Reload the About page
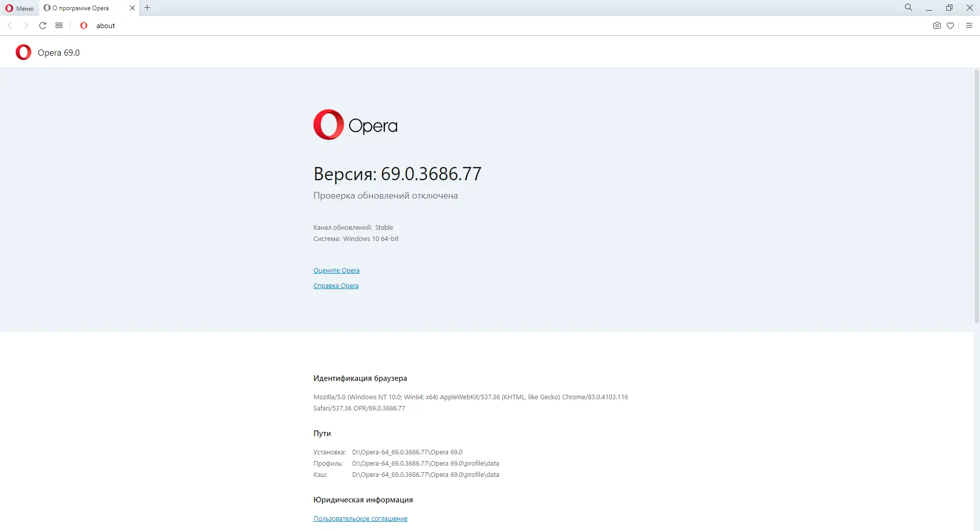The height and width of the screenshot is (531, 980). pos(42,26)
